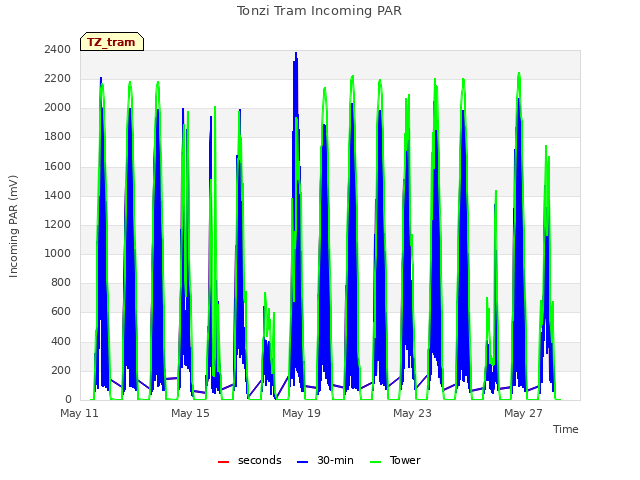Click the x-axis label 'Time'
Image resolution: width=640 pixels, height=480 pixels.
coord(565,429)
